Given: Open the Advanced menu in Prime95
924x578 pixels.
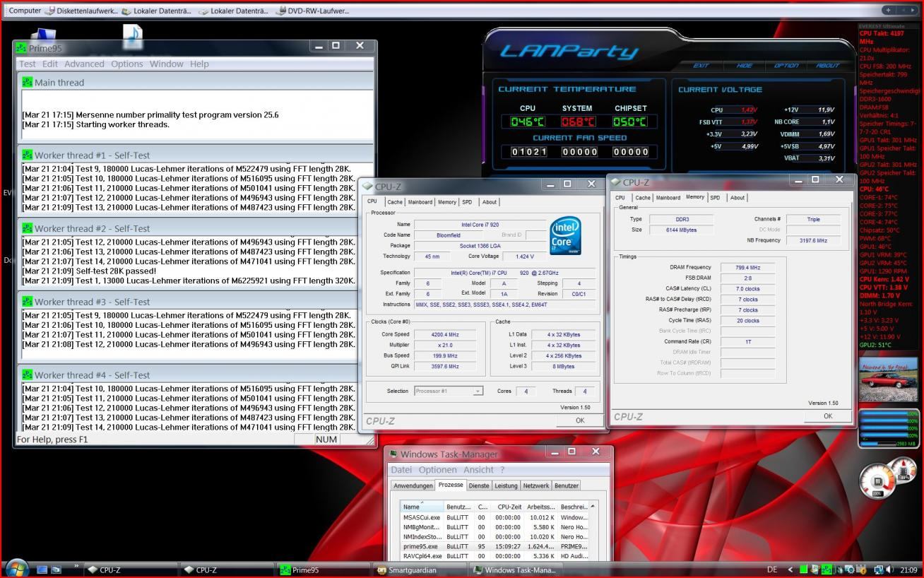Looking at the screenshot, I should click(x=84, y=64).
